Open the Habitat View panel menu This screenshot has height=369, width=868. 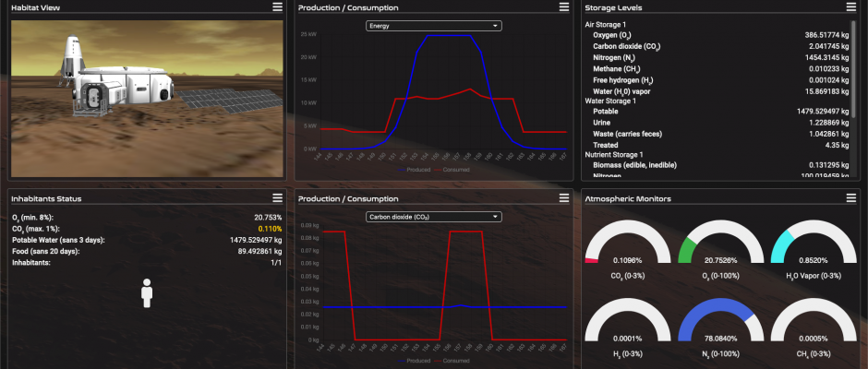277,7
